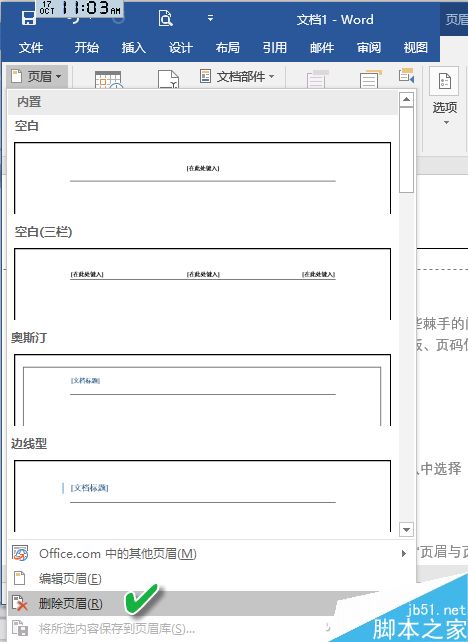Select the 空白(三栏) header thumbnail
The width and height of the screenshot is (468, 642).
[x=202, y=284]
